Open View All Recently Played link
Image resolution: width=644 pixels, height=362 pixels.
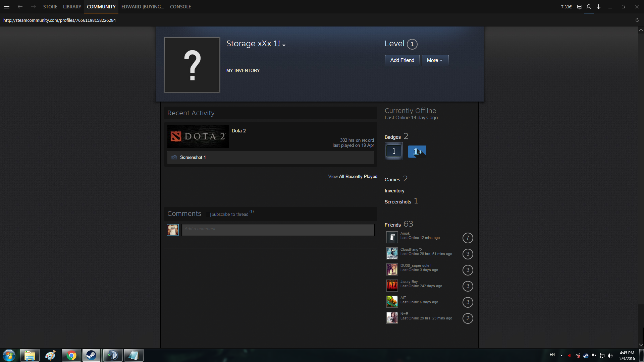coord(353,176)
